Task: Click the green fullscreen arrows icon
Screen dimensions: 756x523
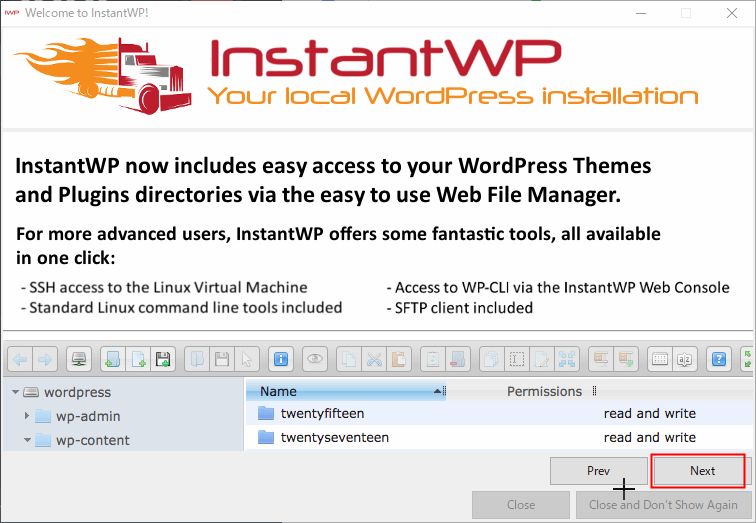Action: 748,359
